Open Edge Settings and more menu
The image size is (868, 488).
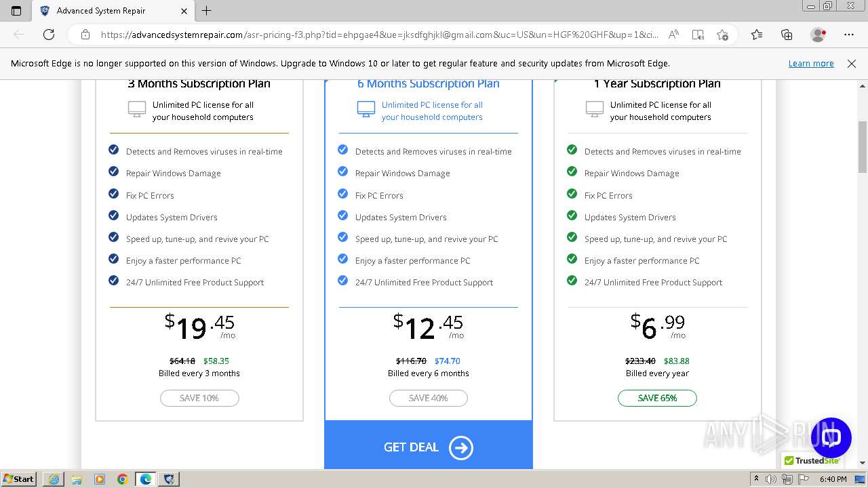point(849,35)
